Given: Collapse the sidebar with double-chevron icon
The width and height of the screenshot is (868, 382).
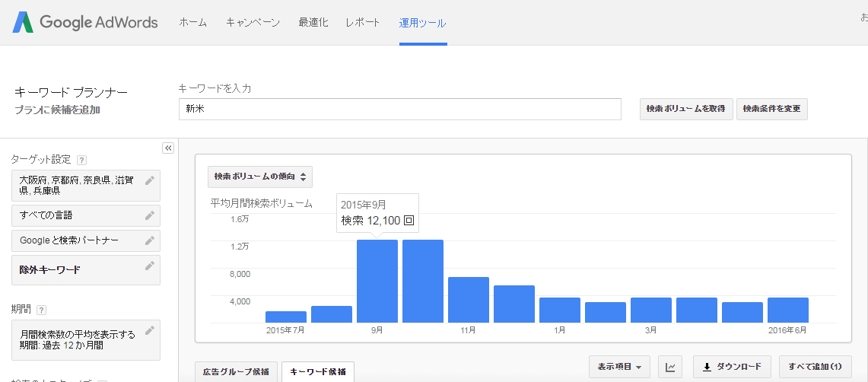Looking at the screenshot, I should pyautogui.click(x=167, y=148).
